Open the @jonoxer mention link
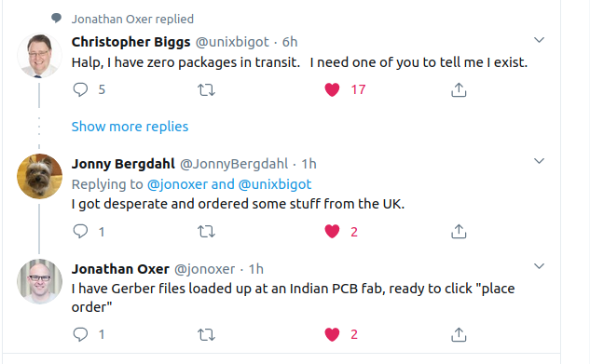Image resolution: width=590 pixels, height=364 pixels. pyautogui.click(x=177, y=184)
